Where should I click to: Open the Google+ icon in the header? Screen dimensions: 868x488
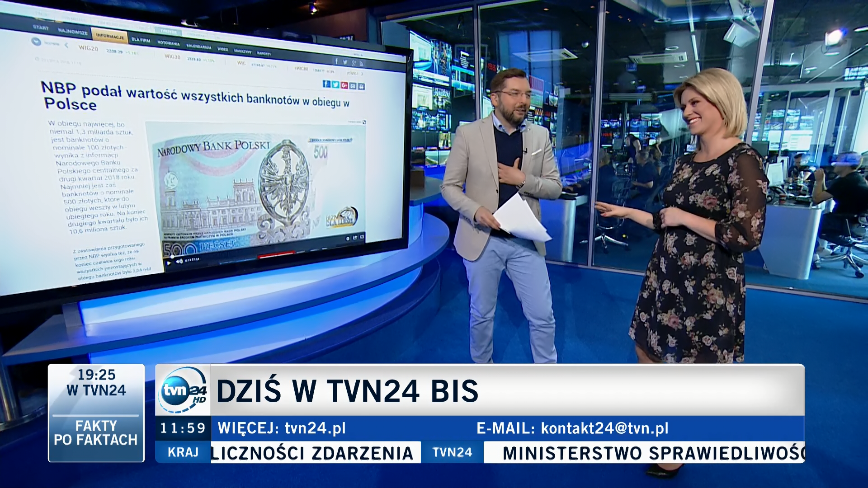pos(354,63)
